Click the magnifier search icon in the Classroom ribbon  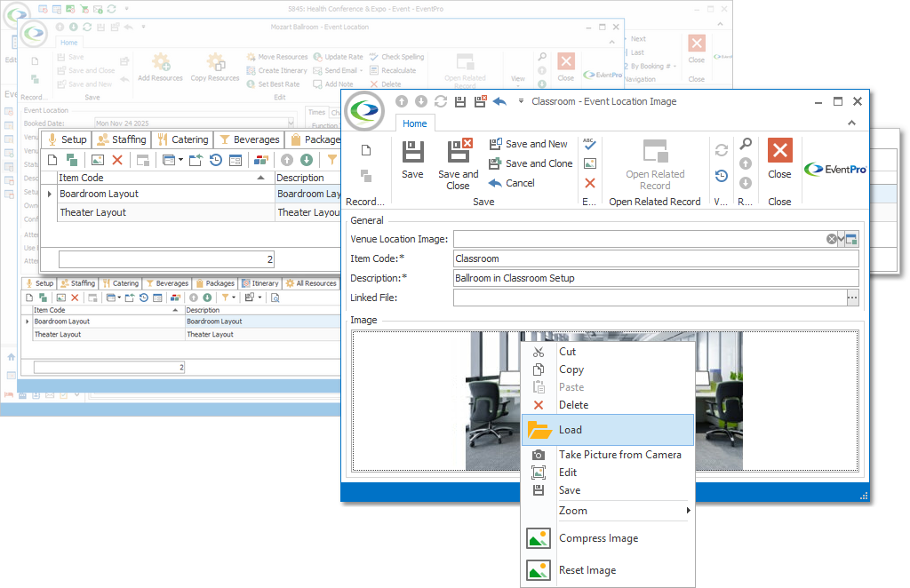[746, 144]
